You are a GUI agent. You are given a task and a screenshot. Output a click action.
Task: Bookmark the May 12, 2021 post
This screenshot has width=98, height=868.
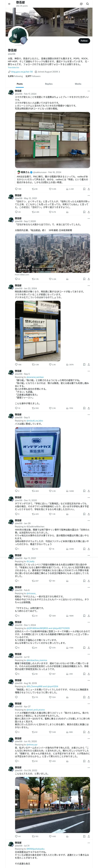84,212
